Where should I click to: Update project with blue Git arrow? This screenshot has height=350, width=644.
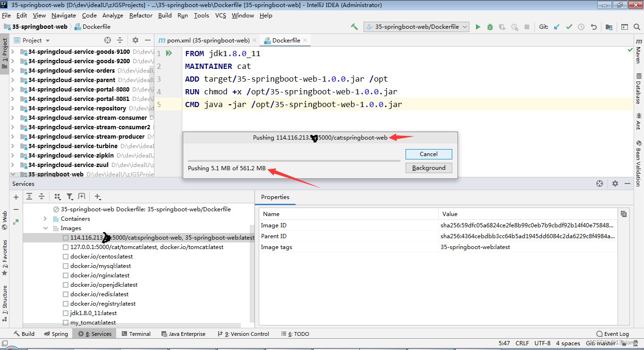click(557, 27)
